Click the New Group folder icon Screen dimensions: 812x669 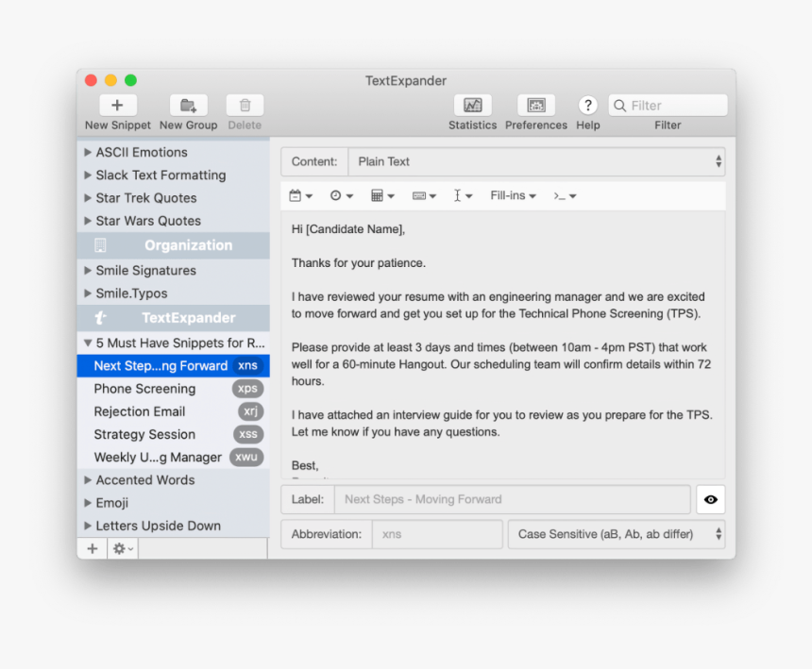click(189, 106)
